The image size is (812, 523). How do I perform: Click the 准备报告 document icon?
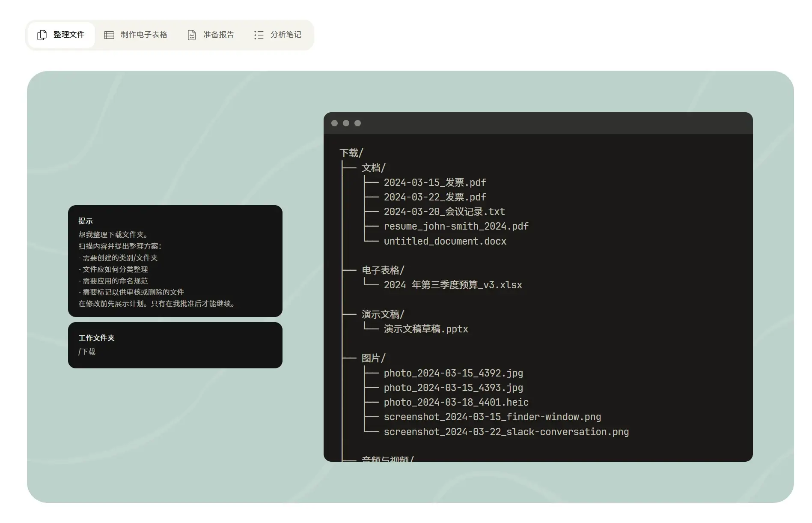(192, 35)
